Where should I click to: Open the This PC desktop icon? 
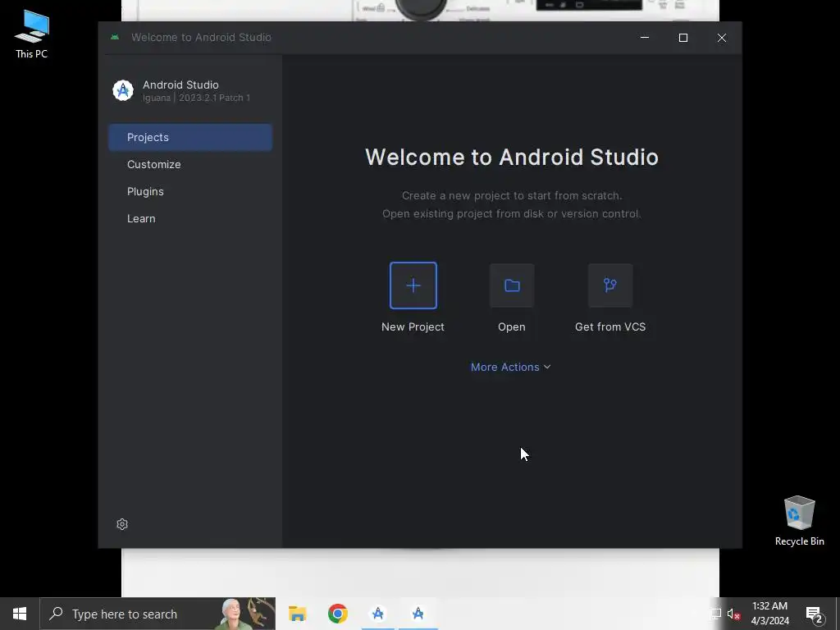pyautogui.click(x=32, y=34)
